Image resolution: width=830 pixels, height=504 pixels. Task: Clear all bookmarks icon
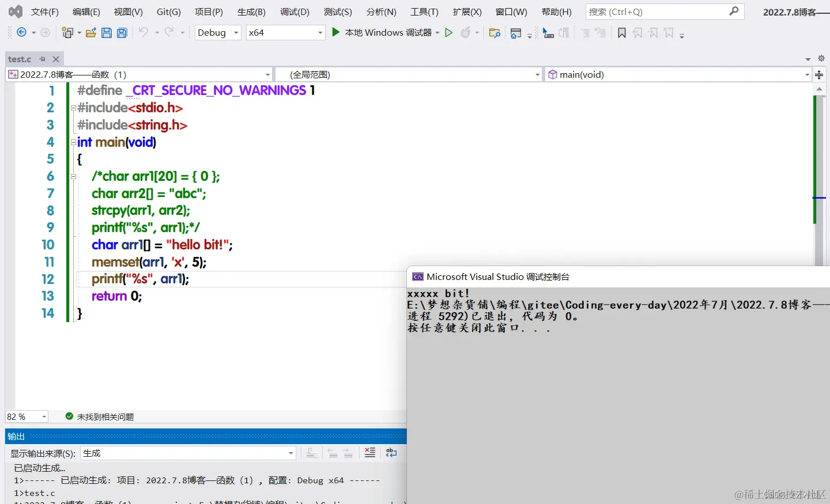pos(669,33)
